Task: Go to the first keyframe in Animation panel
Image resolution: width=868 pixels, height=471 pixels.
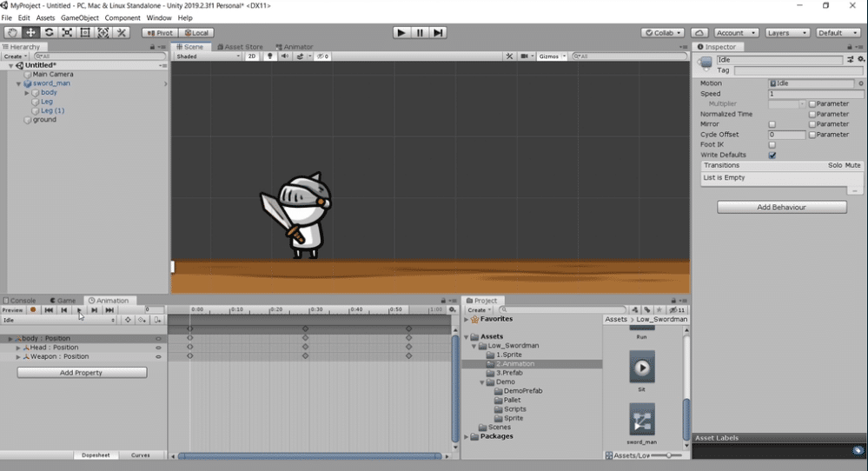Action: (49, 310)
